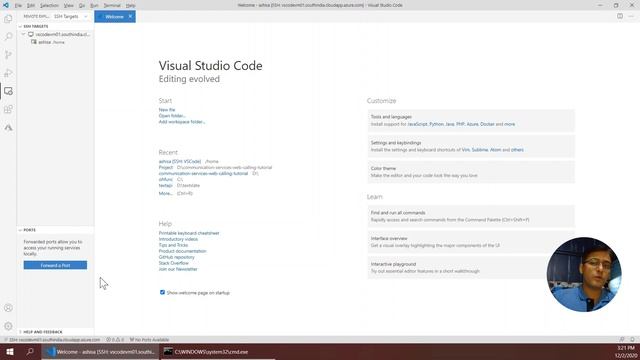
Task: Click the SSH remote indicator in status bar
Action: (x=52, y=340)
